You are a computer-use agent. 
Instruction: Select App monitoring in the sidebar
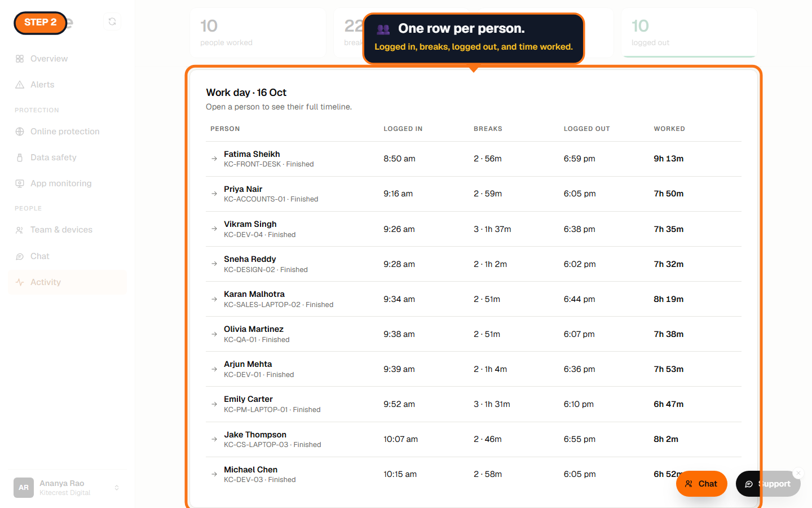[x=67, y=183]
